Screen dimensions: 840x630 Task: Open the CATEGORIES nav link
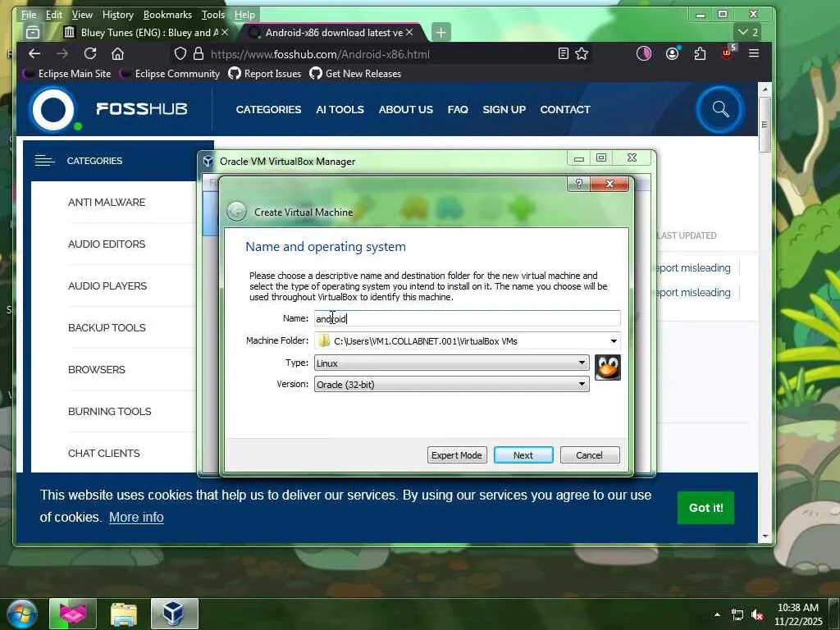tap(268, 109)
